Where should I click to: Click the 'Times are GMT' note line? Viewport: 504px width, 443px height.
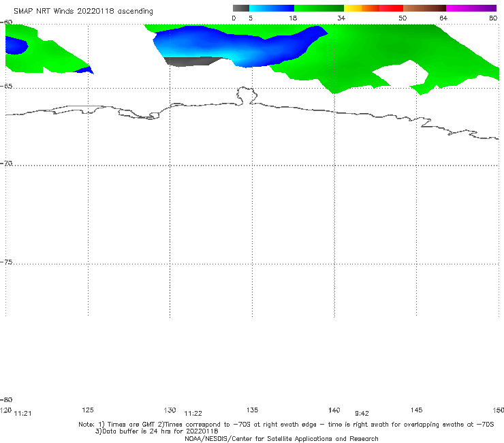286,425
